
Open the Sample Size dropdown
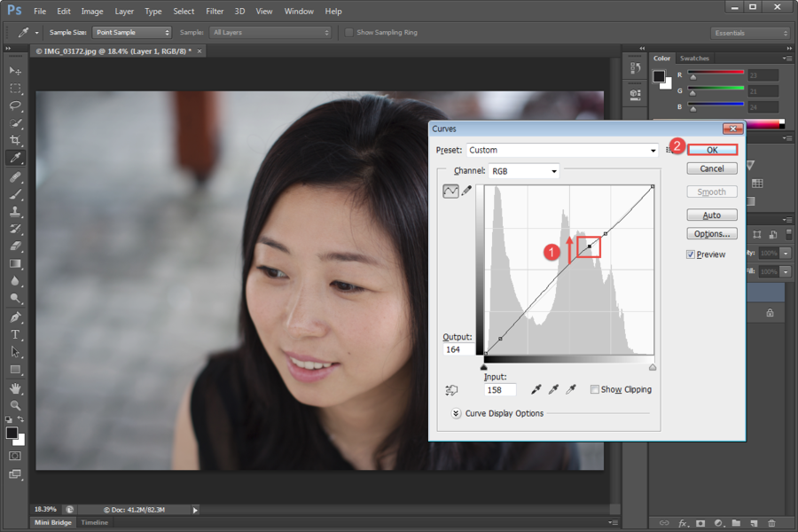click(132, 32)
